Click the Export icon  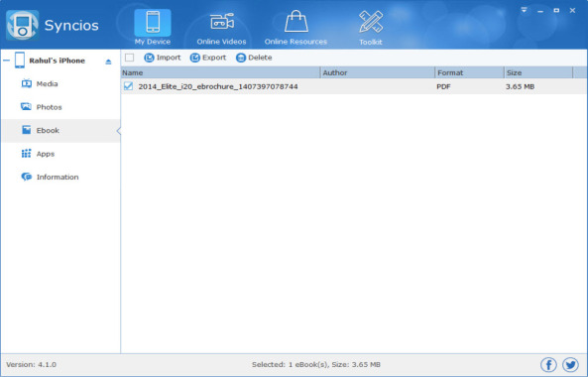pyautogui.click(x=195, y=58)
